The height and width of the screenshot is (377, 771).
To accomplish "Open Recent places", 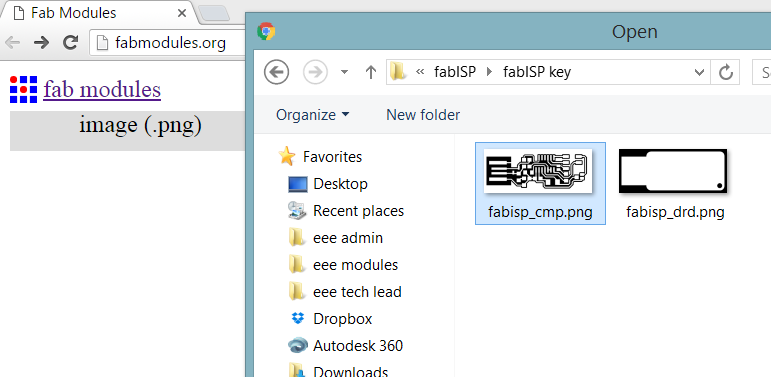I will [358, 211].
